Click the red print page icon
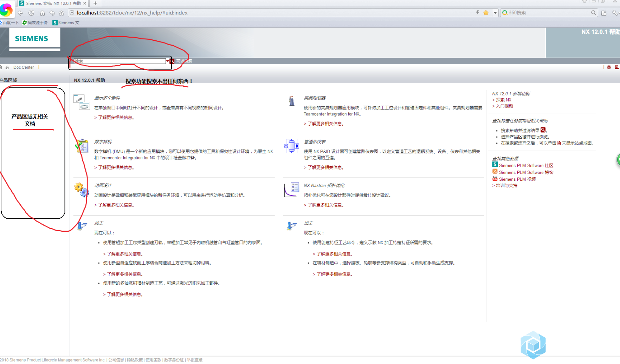 [x=616, y=67]
